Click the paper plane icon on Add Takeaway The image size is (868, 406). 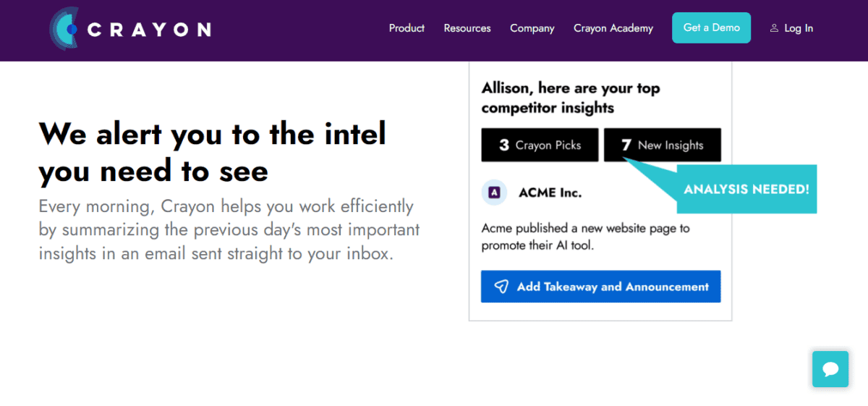point(501,287)
